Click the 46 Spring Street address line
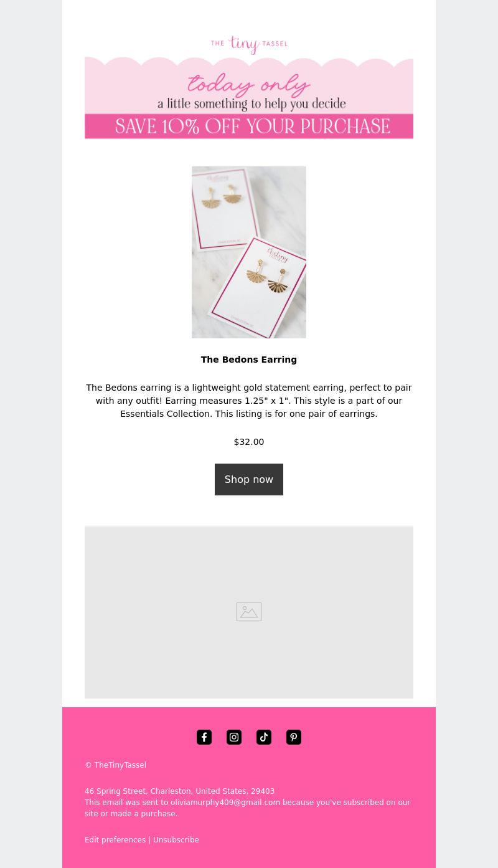498x868 pixels. 179,791
